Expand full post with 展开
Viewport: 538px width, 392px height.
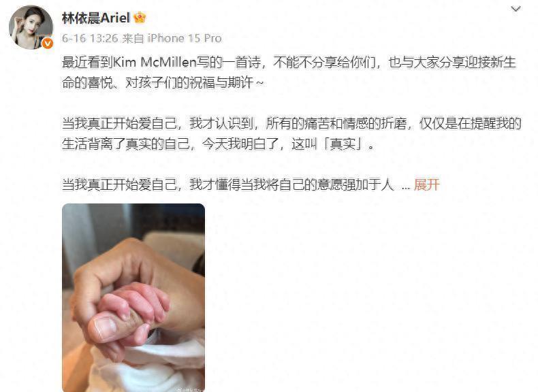pyautogui.click(x=426, y=184)
